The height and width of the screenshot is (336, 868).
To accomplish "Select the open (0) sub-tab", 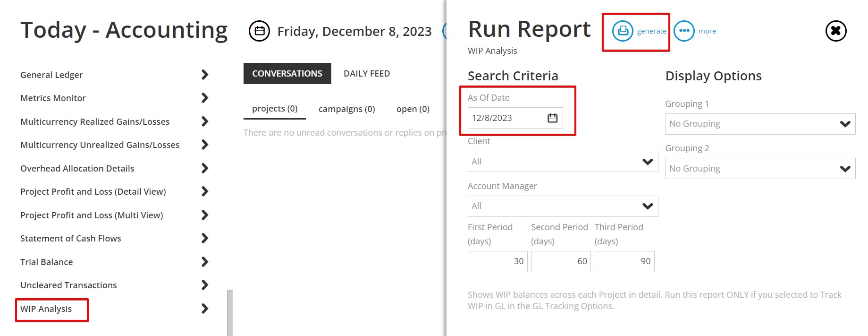I will (x=413, y=109).
